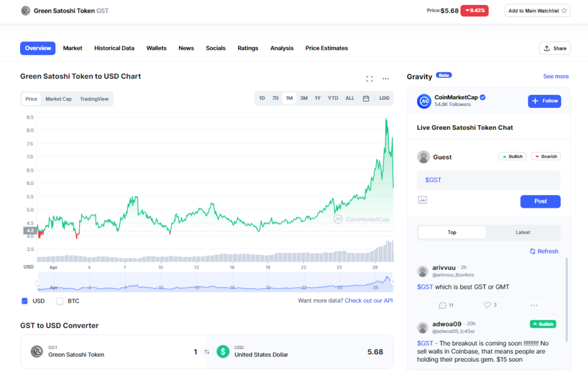This screenshot has height=371, width=588.
Task: Click the Share button
Action: coord(555,48)
